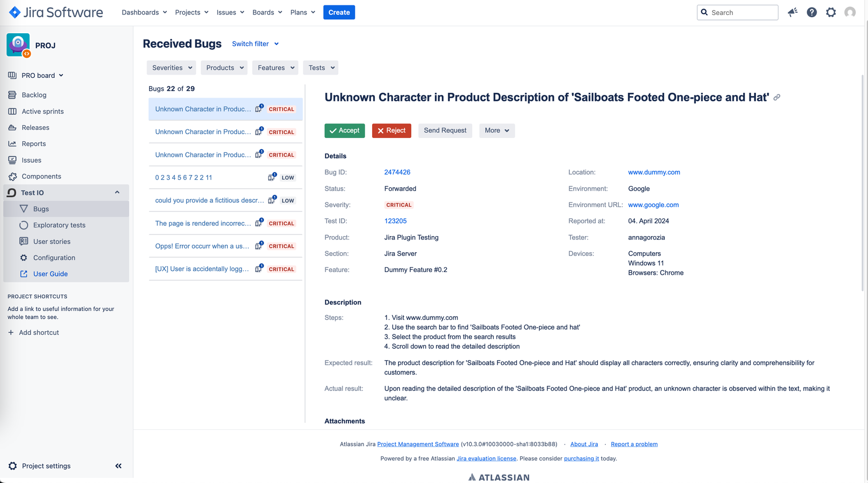Click the Backlog sidebar icon
868x483 pixels.
(12, 95)
